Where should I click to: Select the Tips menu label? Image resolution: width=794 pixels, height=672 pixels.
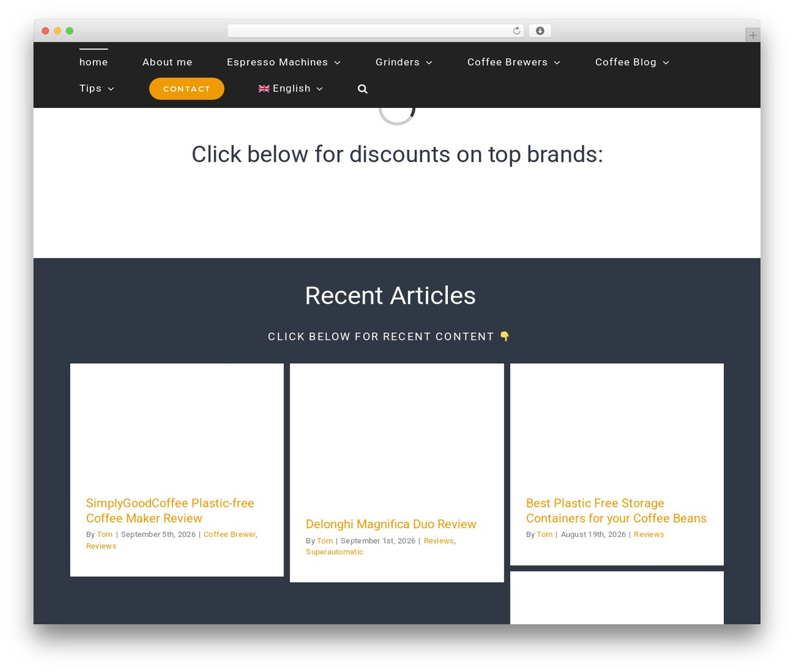pos(91,88)
